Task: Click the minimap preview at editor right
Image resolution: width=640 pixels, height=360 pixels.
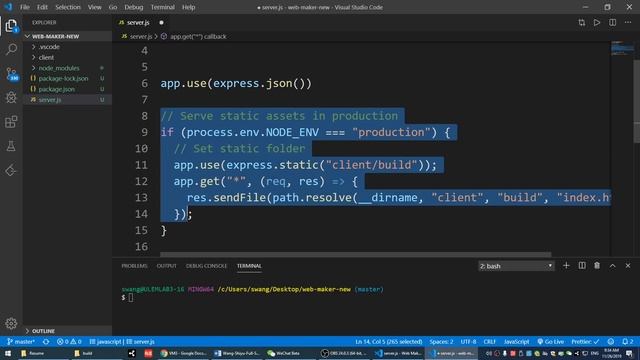Action: tap(622, 48)
